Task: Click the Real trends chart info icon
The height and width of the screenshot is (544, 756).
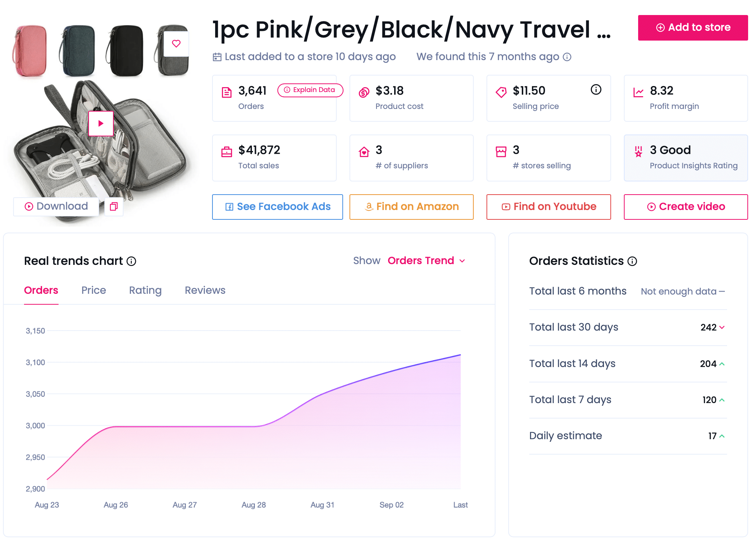Action: (131, 261)
